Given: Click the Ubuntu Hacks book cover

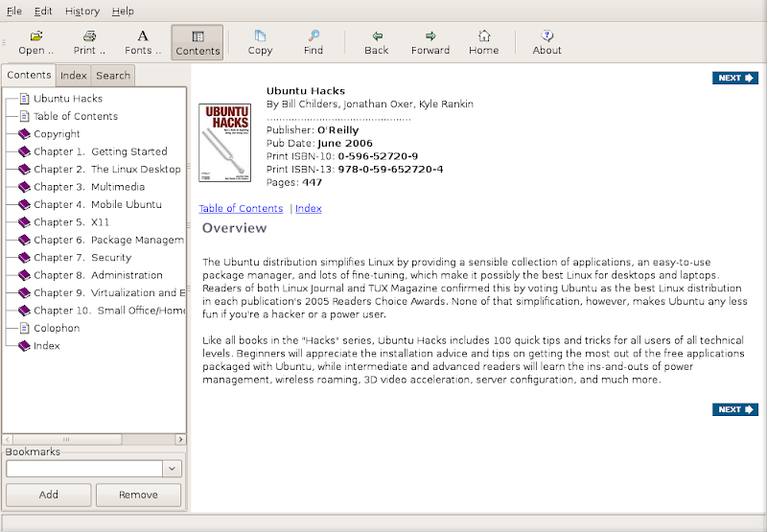Looking at the screenshot, I should pos(225,142).
